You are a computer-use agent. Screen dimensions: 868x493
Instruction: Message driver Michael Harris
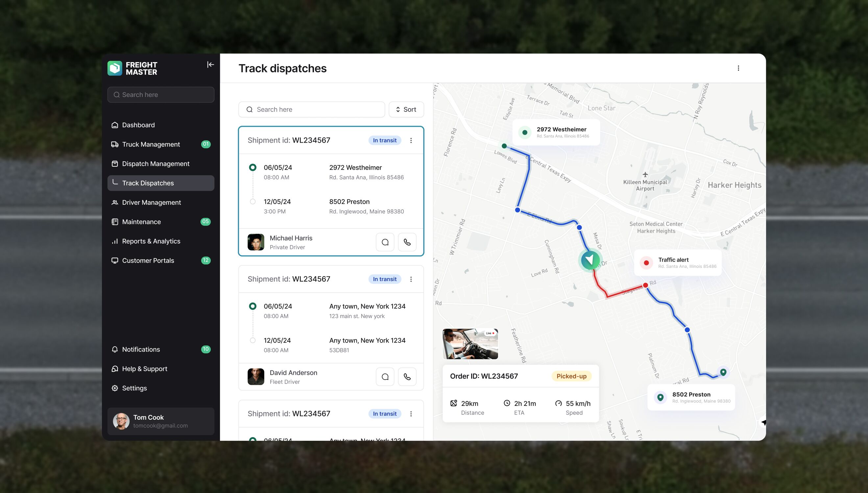click(x=385, y=242)
